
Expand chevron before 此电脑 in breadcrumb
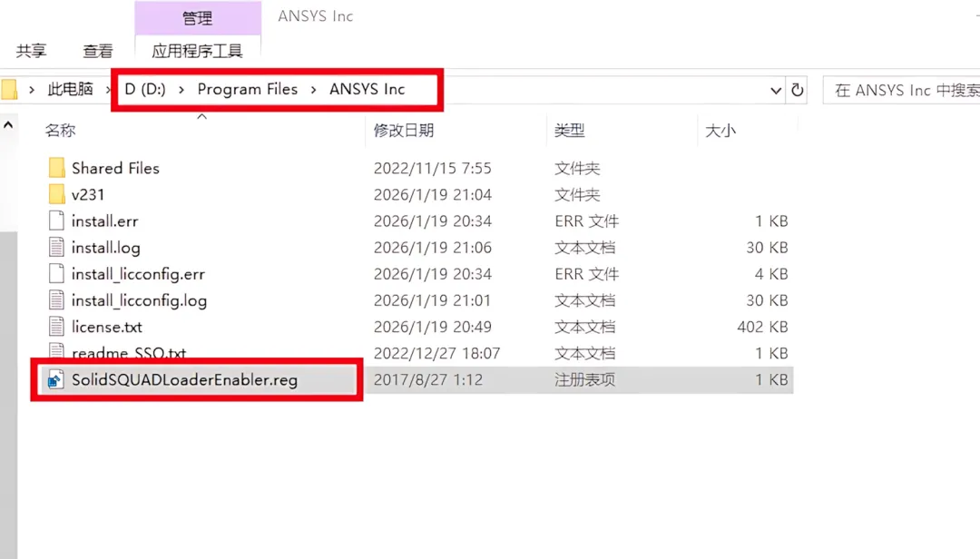tap(31, 90)
